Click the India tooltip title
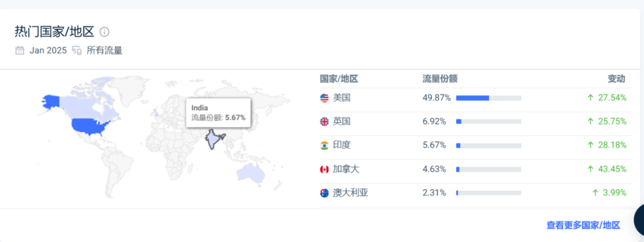 coord(200,108)
